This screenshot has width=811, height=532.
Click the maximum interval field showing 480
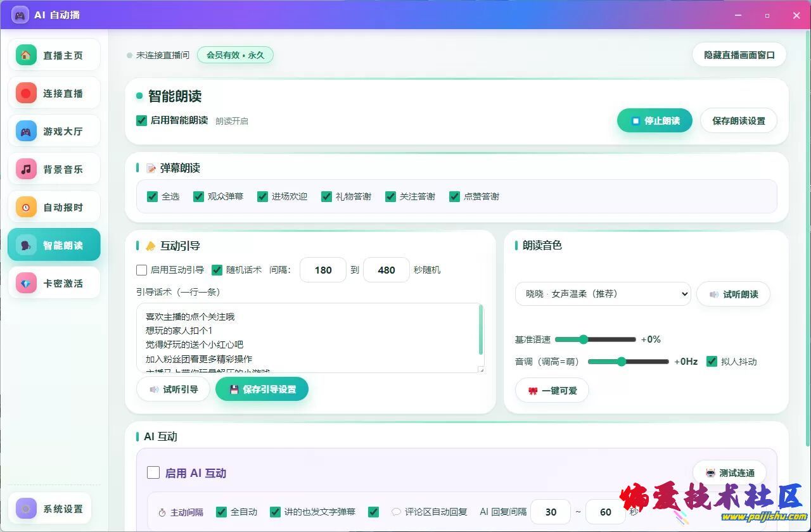pyautogui.click(x=386, y=270)
